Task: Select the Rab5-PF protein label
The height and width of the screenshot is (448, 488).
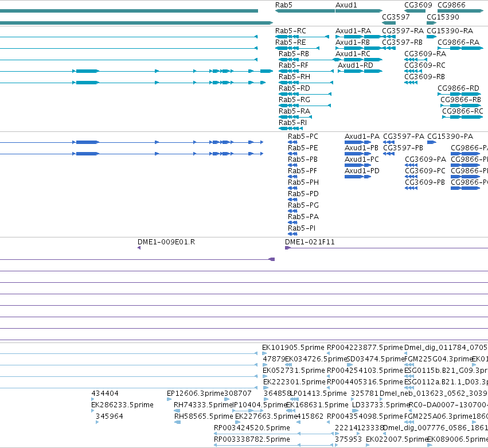Action: tap(303, 170)
